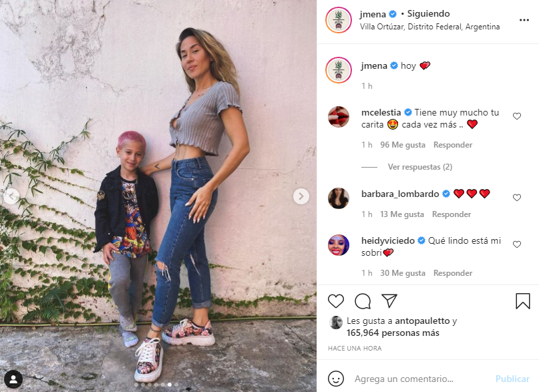Viewport: 539px width, 392px height.
Task: Go to next photo arrow
Action: [x=301, y=196]
